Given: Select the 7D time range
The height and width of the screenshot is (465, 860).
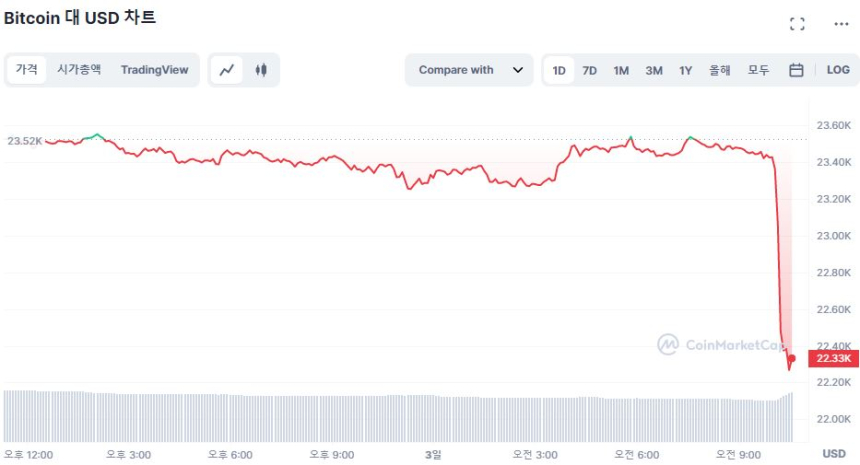Looking at the screenshot, I should 590,70.
